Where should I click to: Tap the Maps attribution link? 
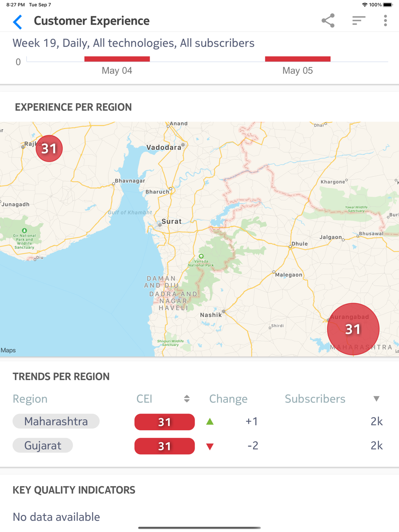coord(8,350)
